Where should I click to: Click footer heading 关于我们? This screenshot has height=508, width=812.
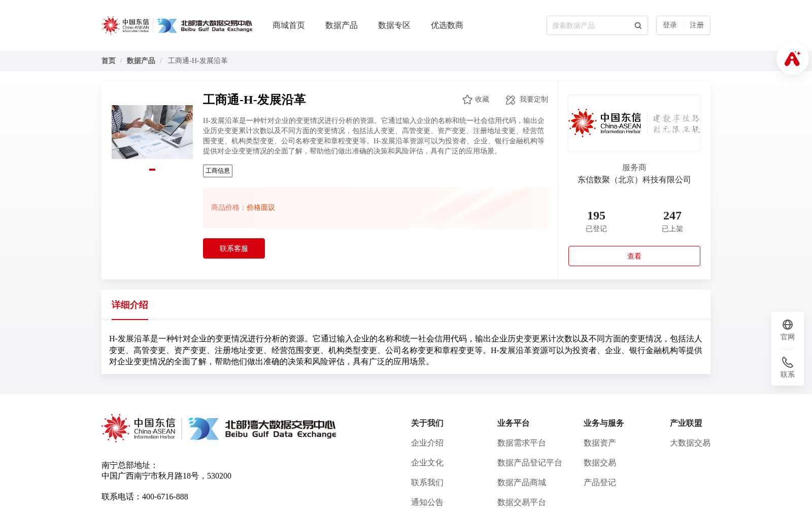427,423
